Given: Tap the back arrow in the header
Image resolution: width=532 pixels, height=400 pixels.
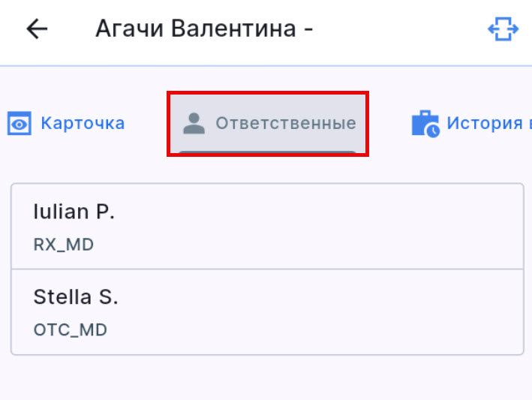Looking at the screenshot, I should pos(37,29).
